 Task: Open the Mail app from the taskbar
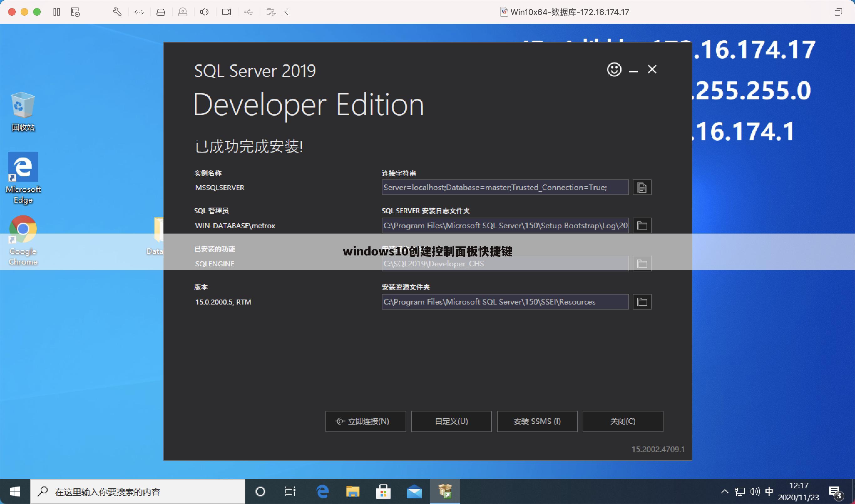(x=414, y=491)
